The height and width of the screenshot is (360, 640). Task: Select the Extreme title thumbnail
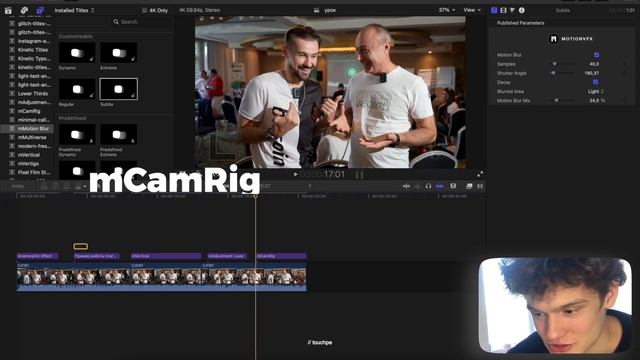coord(119,53)
